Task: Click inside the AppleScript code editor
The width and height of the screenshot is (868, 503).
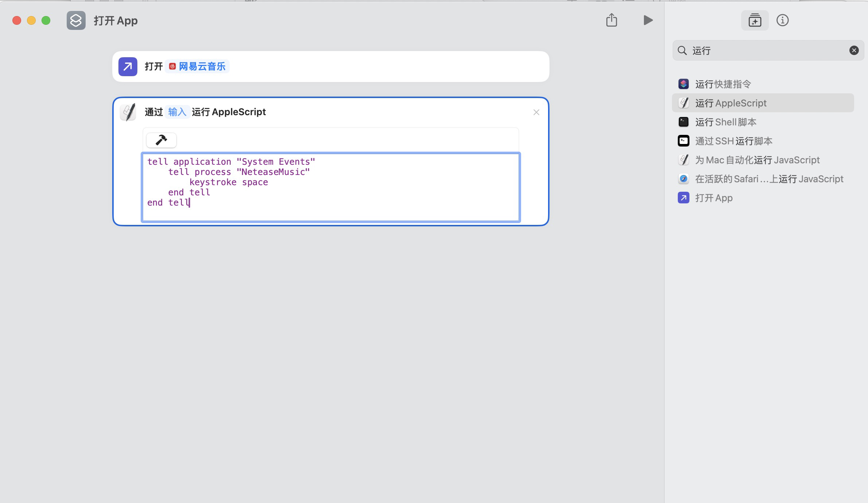Action: 330,187
